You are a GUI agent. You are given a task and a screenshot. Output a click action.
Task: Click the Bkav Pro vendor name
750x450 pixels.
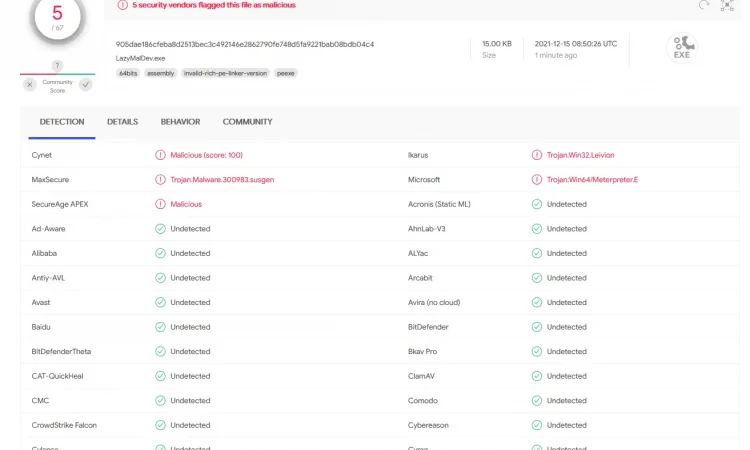[422, 351]
